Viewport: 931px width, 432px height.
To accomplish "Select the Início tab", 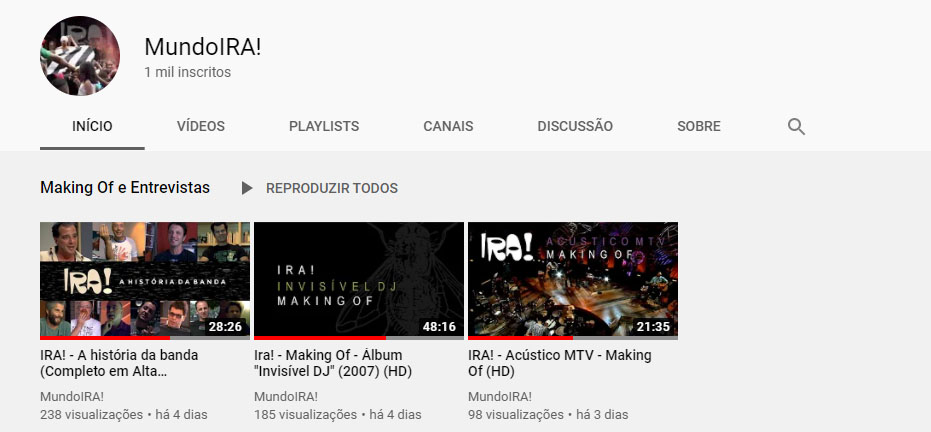I will coord(92,126).
